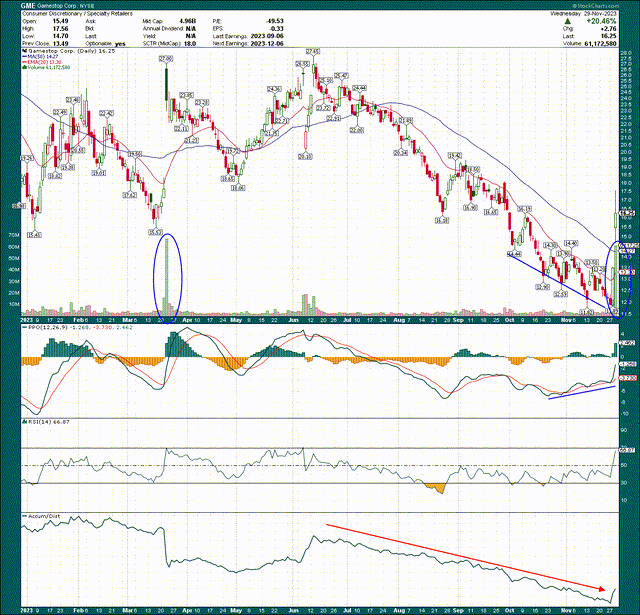Click the 70M volume axis label
The image size is (640, 615).
[13, 235]
